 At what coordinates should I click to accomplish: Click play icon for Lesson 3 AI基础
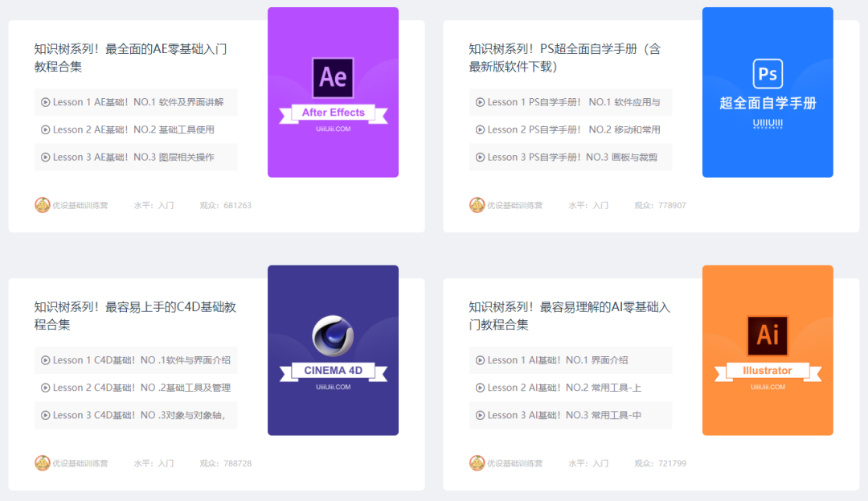(x=480, y=415)
